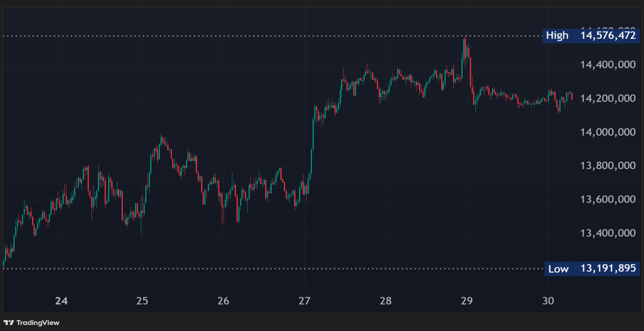Select date 29 on the time axis
The image size is (644, 331).
(467, 301)
